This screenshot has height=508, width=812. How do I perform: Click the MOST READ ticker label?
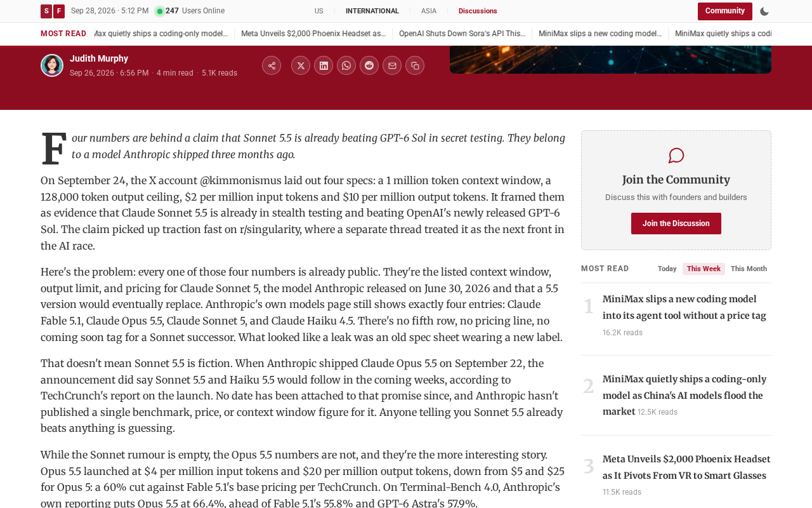tap(63, 34)
